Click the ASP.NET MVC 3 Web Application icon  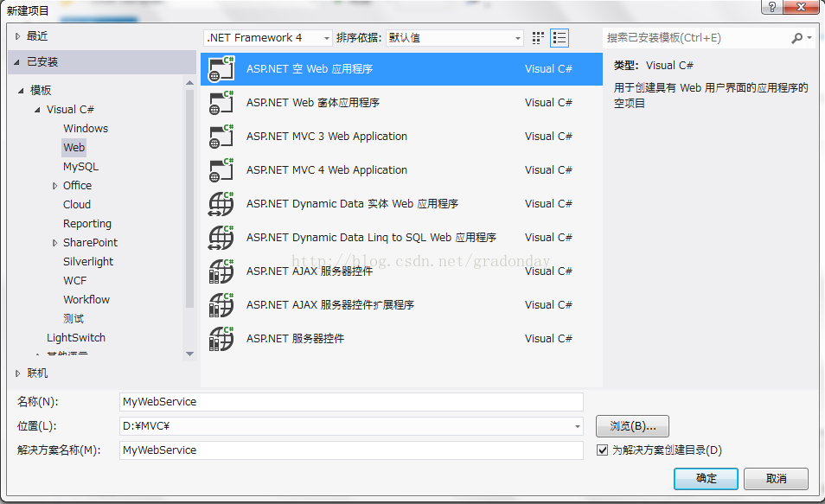[x=221, y=136]
